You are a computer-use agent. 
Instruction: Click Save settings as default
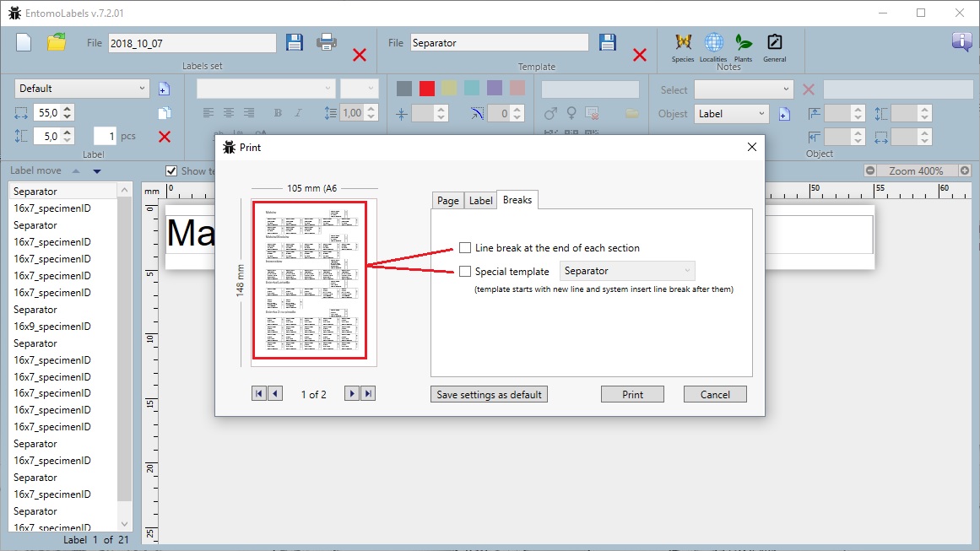(489, 394)
